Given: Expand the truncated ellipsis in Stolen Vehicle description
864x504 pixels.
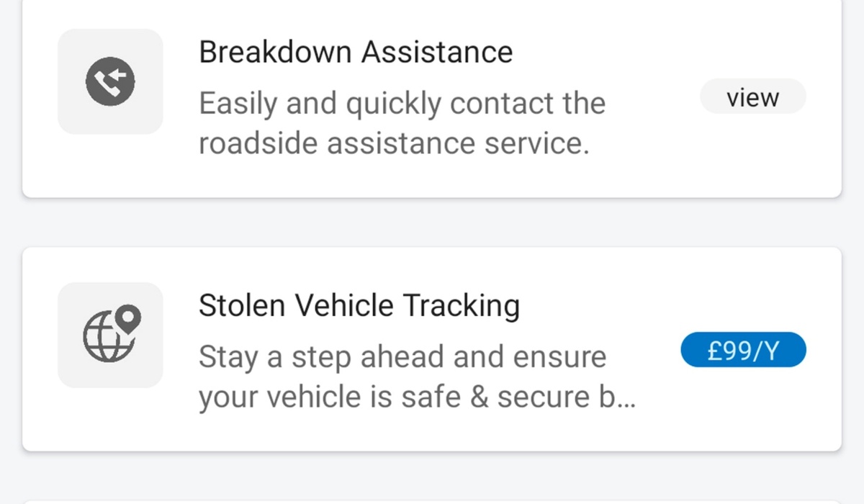Looking at the screenshot, I should tap(626, 398).
